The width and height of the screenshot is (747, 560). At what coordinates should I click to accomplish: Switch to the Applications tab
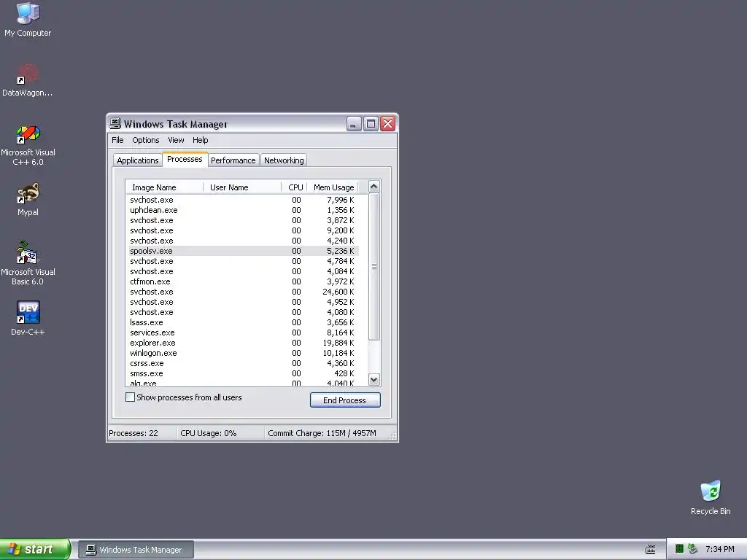138,160
